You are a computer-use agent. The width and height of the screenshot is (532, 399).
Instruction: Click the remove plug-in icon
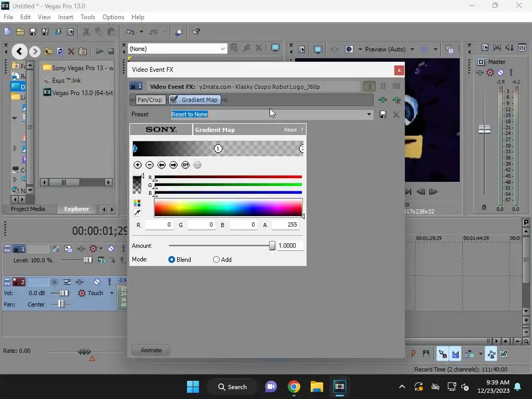396,100
